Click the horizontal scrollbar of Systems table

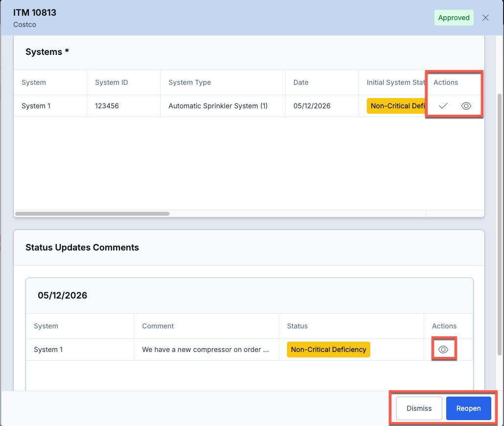tap(92, 214)
